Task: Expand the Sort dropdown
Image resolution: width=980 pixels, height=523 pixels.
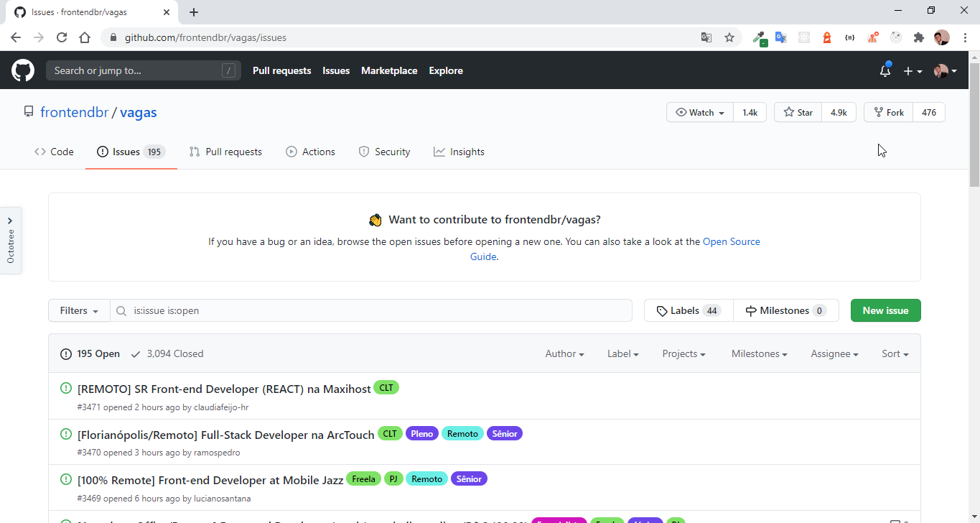Action: point(895,353)
